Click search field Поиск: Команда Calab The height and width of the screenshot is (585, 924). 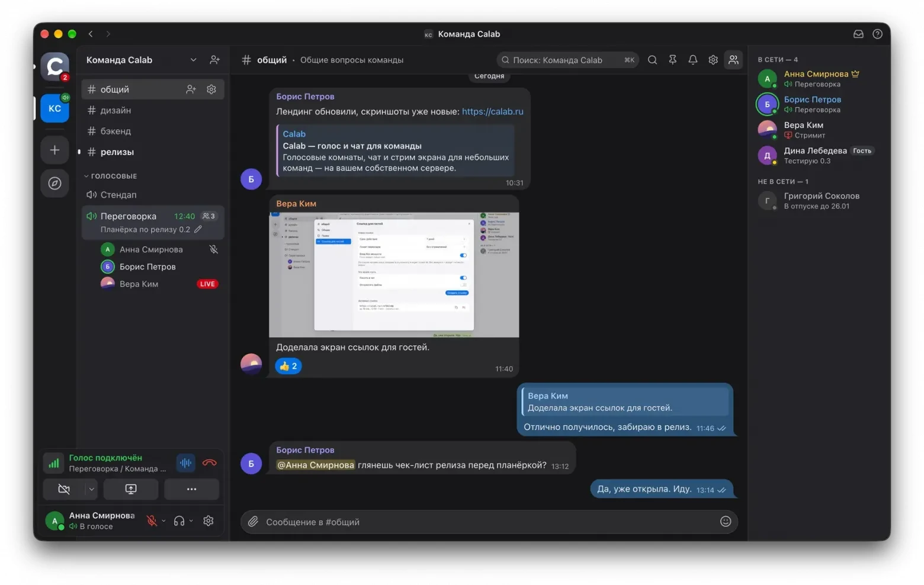(x=568, y=60)
